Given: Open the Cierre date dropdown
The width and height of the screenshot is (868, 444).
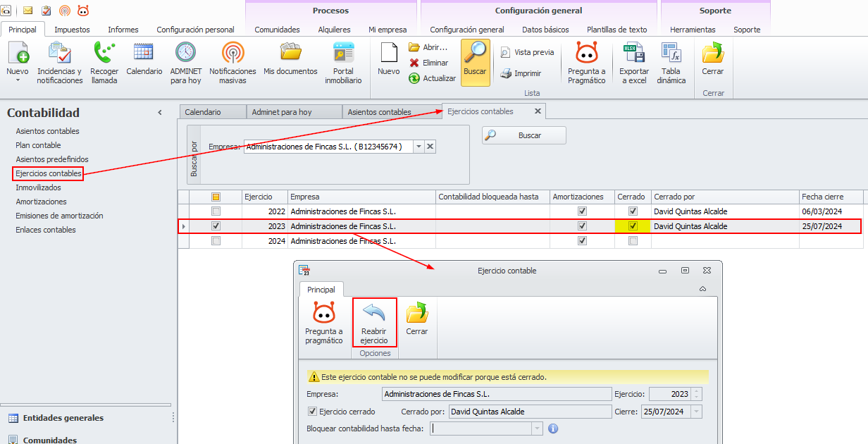Looking at the screenshot, I should point(697,412).
